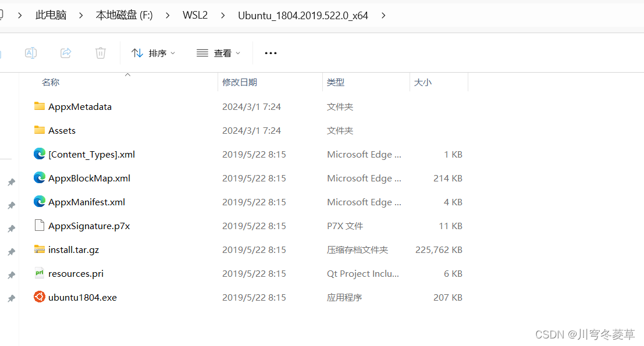Click pin icon beside install.tar.gz row
Viewport: 644px width, 346px height.
[12, 252]
